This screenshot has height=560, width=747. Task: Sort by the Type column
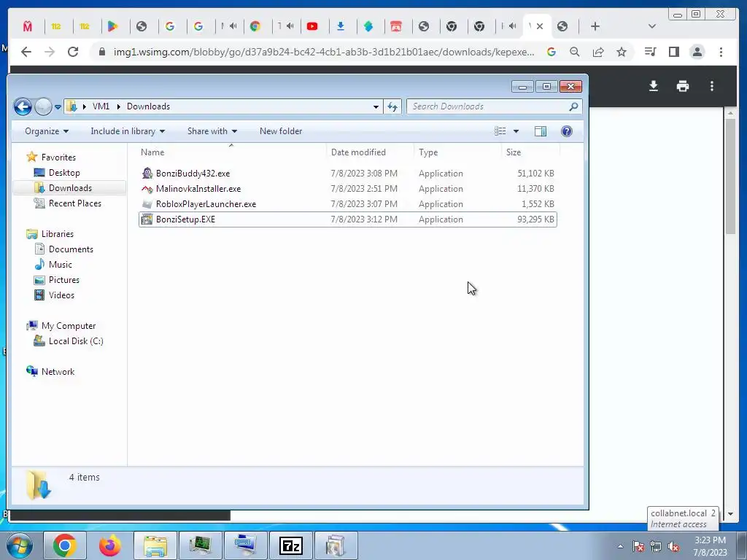coord(457,152)
